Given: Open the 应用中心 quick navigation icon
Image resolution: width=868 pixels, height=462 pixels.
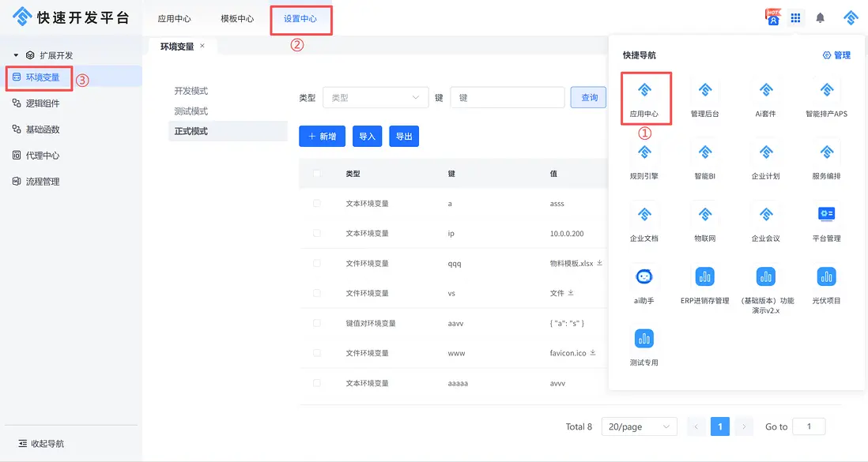Looking at the screenshot, I should pos(644,90).
